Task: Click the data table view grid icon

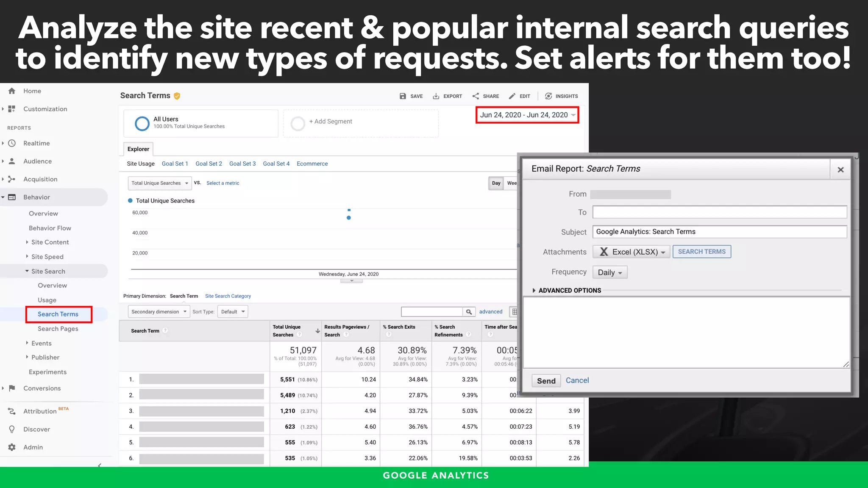Action: [x=514, y=312]
